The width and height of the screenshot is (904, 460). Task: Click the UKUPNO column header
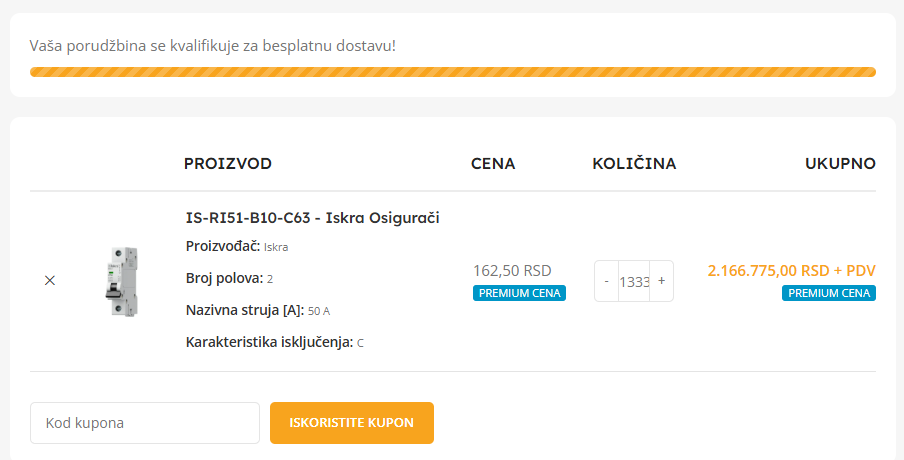coord(841,164)
